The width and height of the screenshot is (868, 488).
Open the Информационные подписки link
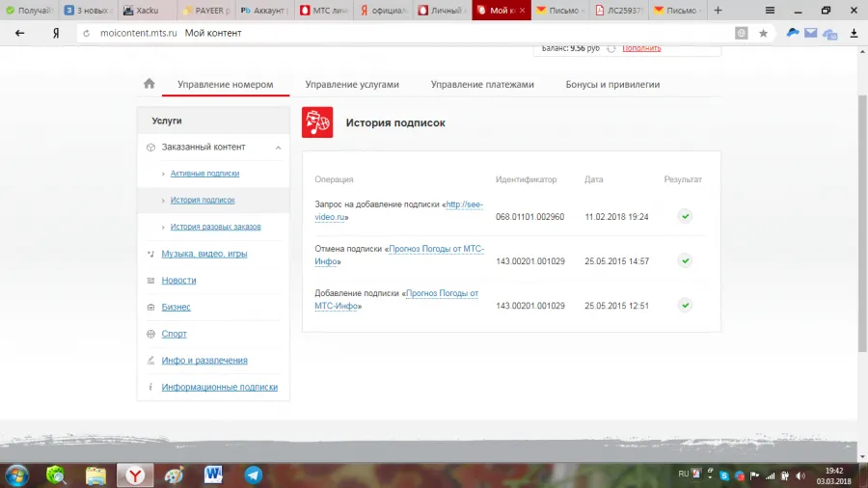(x=220, y=387)
